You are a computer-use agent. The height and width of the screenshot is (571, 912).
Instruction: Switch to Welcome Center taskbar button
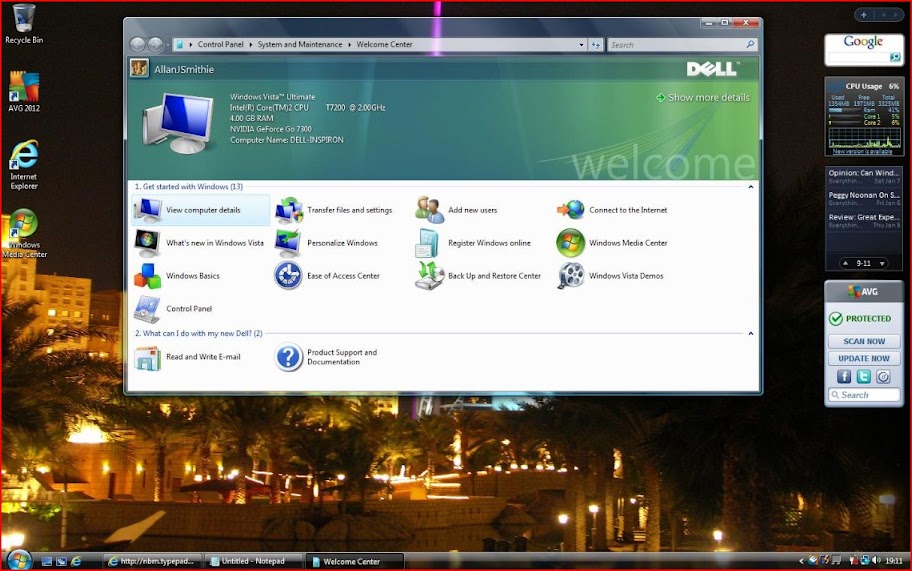click(x=354, y=561)
